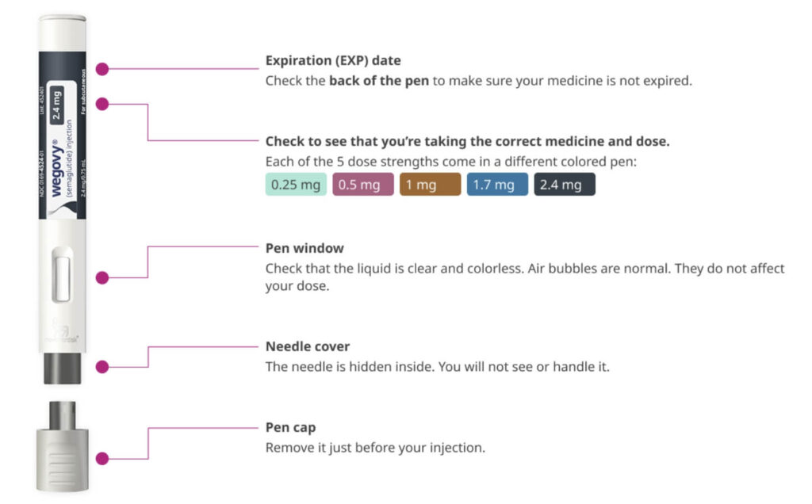812x504 pixels.
Task: Click the Needle cover pink marker dot
Action: pos(101,366)
